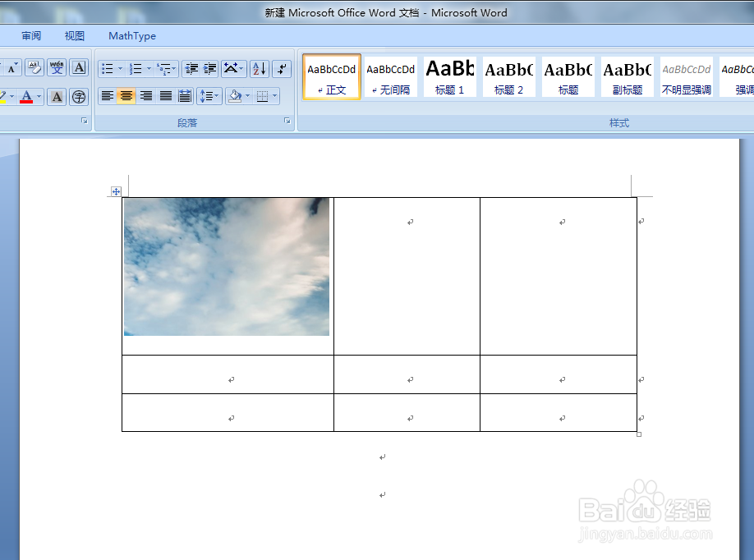Screen dimensions: 754x560
Task: Align text to the left
Action: pyautogui.click(x=108, y=96)
